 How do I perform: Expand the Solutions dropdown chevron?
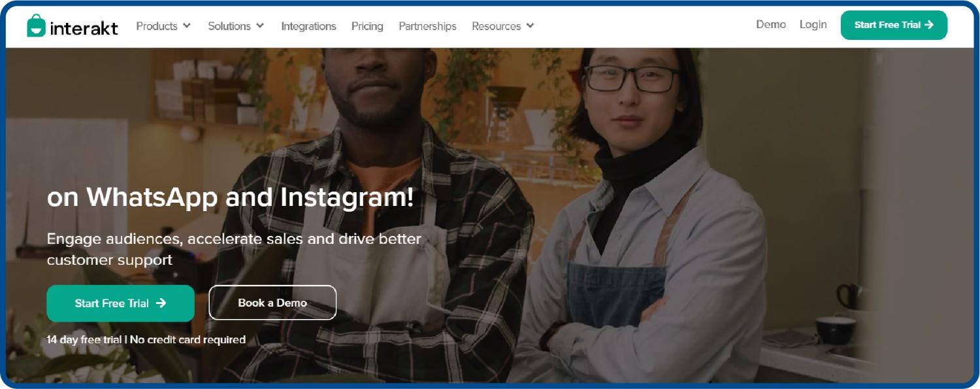260,25
